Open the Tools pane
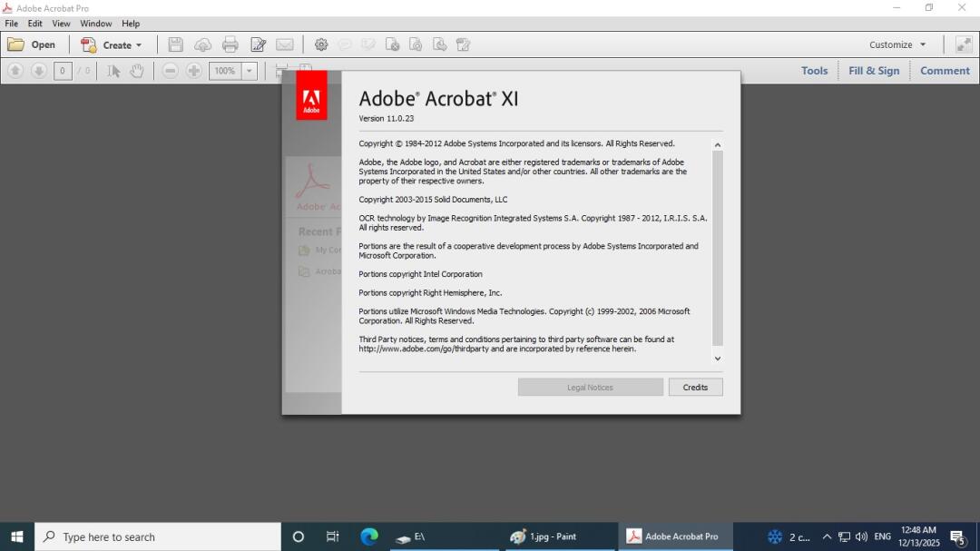The width and height of the screenshot is (980, 551). tap(814, 71)
